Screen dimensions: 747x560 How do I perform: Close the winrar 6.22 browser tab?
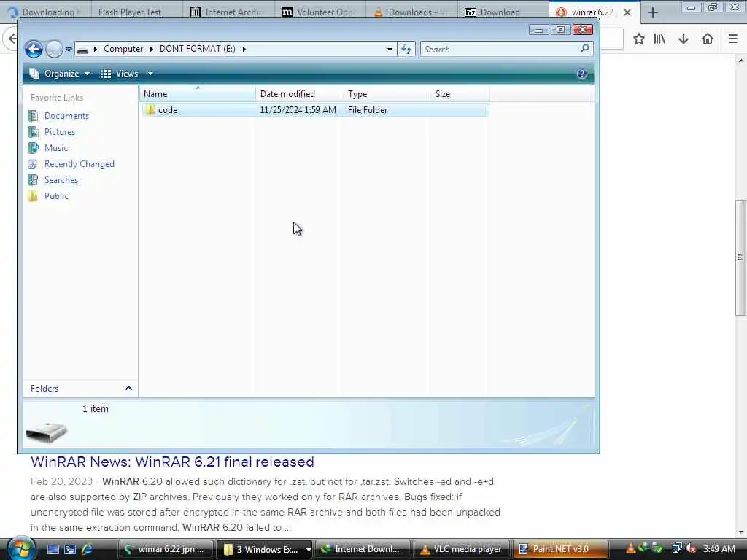pos(627,12)
